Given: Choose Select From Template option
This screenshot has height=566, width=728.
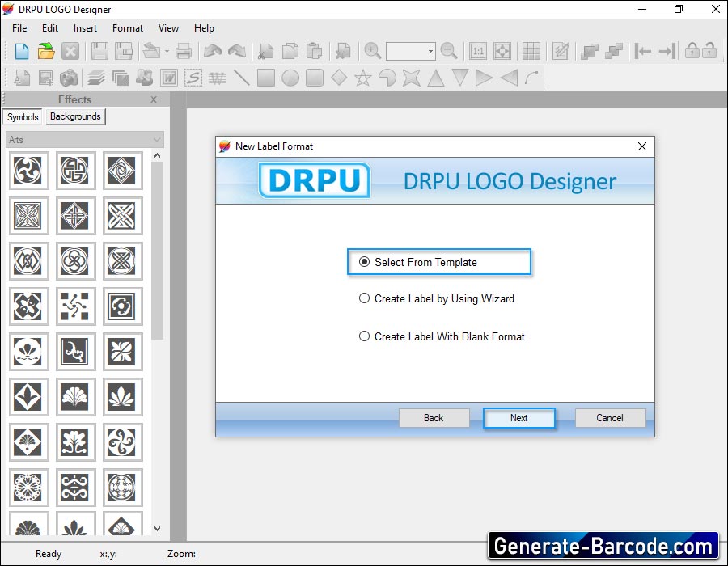Looking at the screenshot, I should pyautogui.click(x=418, y=262).
